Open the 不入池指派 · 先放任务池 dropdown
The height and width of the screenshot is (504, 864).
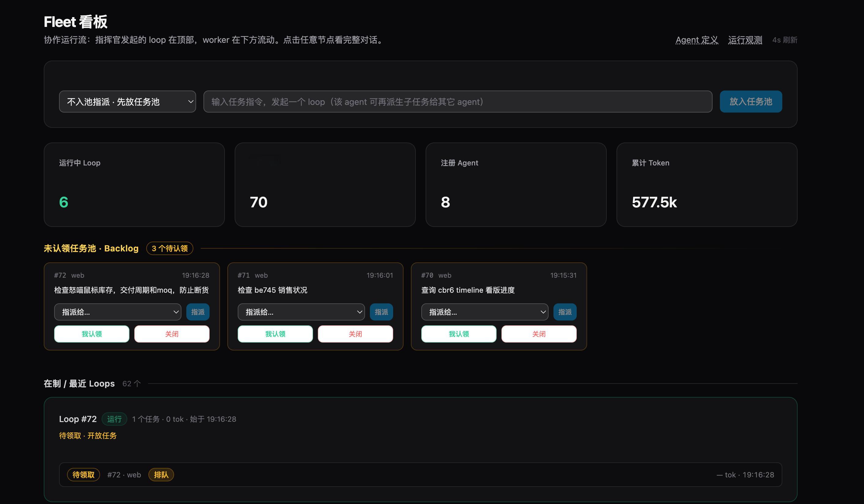127,102
